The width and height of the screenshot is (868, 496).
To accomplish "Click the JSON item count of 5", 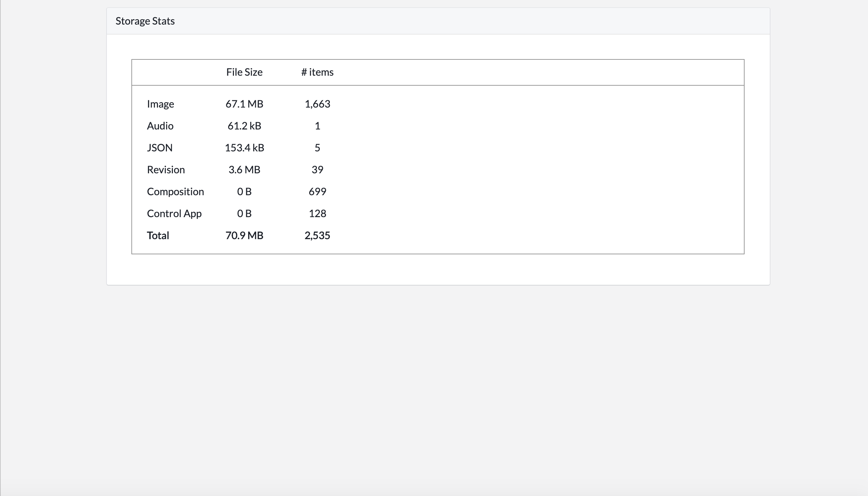I will click(x=317, y=147).
